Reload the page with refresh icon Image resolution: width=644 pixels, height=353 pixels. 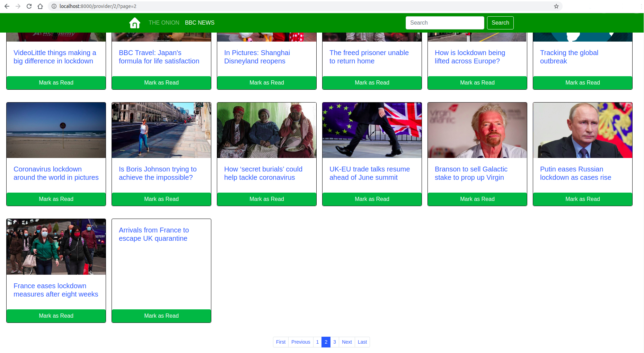29,6
